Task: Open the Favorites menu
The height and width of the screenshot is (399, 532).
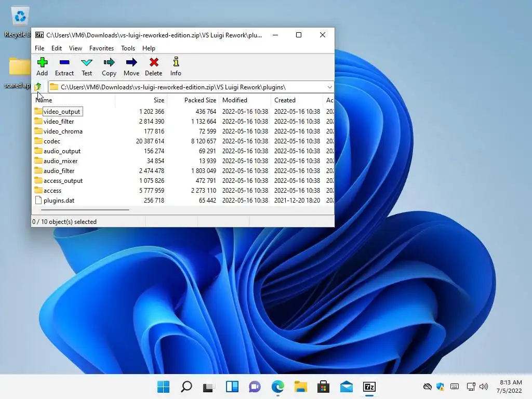Action: 101,48
